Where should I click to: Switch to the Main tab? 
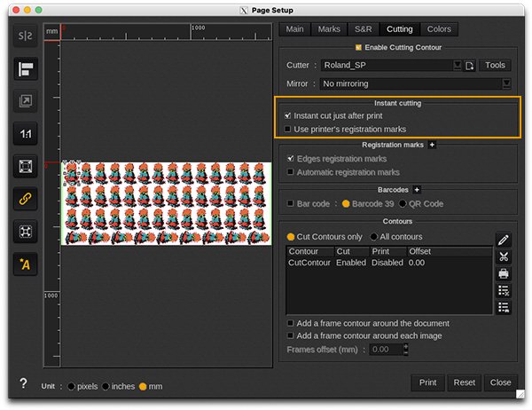point(294,29)
